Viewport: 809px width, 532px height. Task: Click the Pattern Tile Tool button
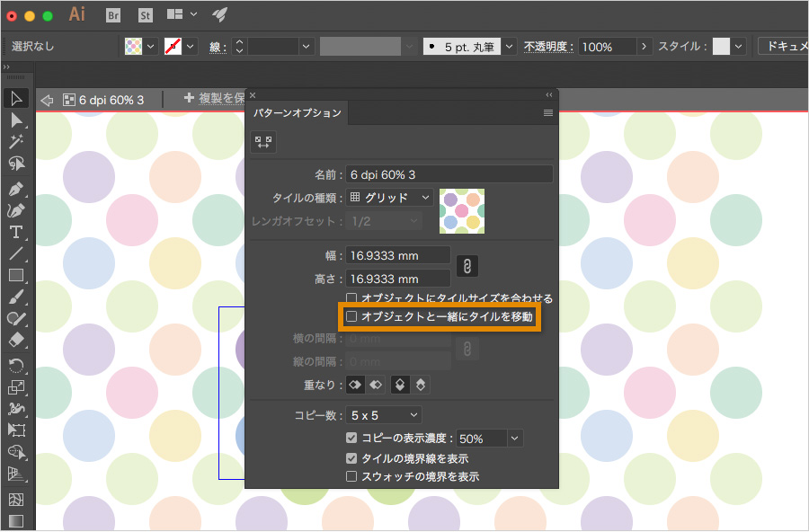pos(263,142)
